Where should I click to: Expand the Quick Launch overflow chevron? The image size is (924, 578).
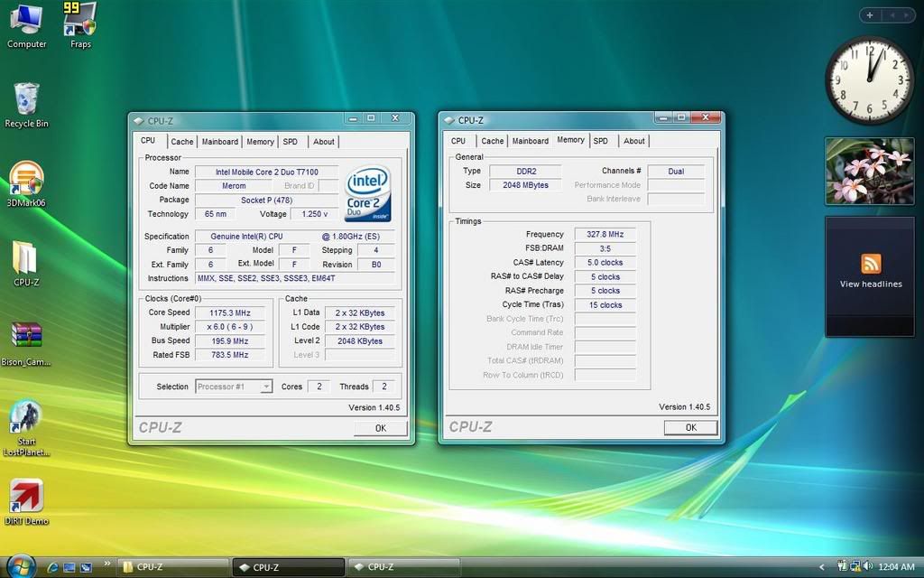pyautogui.click(x=106, y=564)
